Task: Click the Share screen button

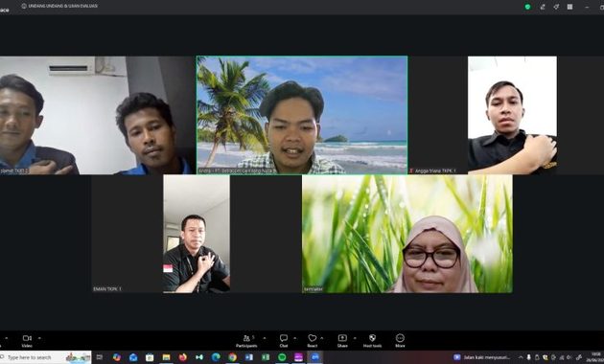Action: (x=342, y=340)
